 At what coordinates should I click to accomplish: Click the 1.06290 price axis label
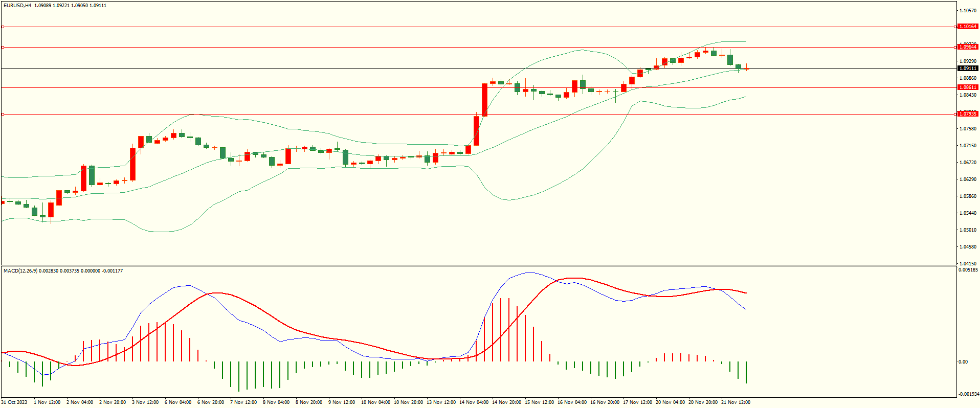[x=968, y=179]
